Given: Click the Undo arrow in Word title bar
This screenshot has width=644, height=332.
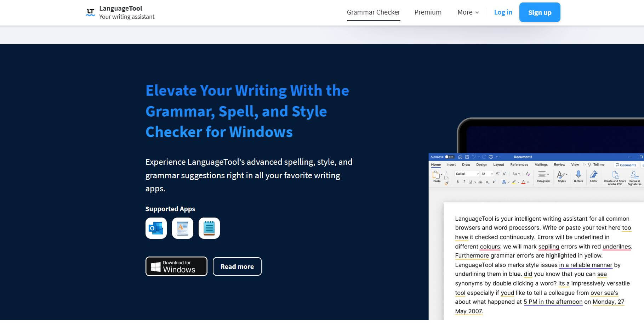Looking at the screenshot, I should (474, 157).
